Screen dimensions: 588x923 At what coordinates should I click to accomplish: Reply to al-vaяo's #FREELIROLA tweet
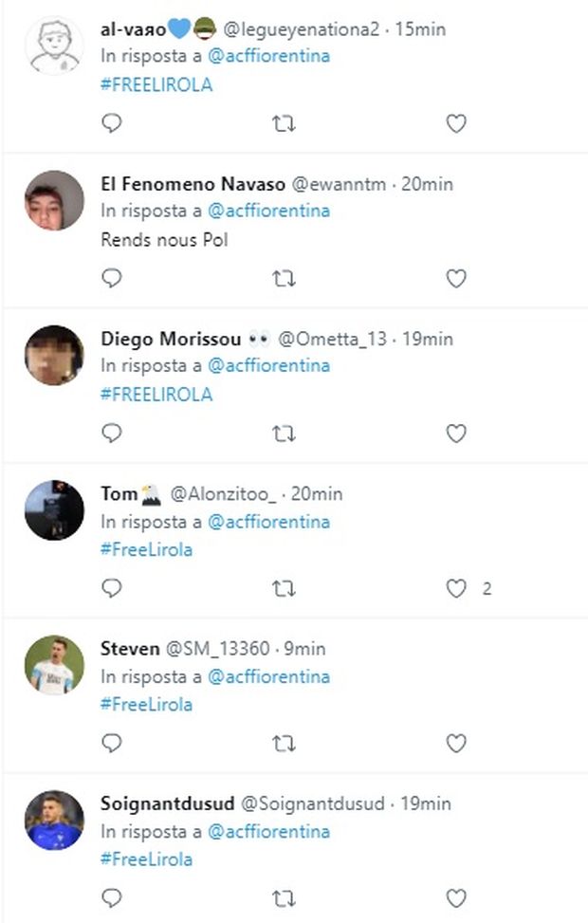[112, 123]
